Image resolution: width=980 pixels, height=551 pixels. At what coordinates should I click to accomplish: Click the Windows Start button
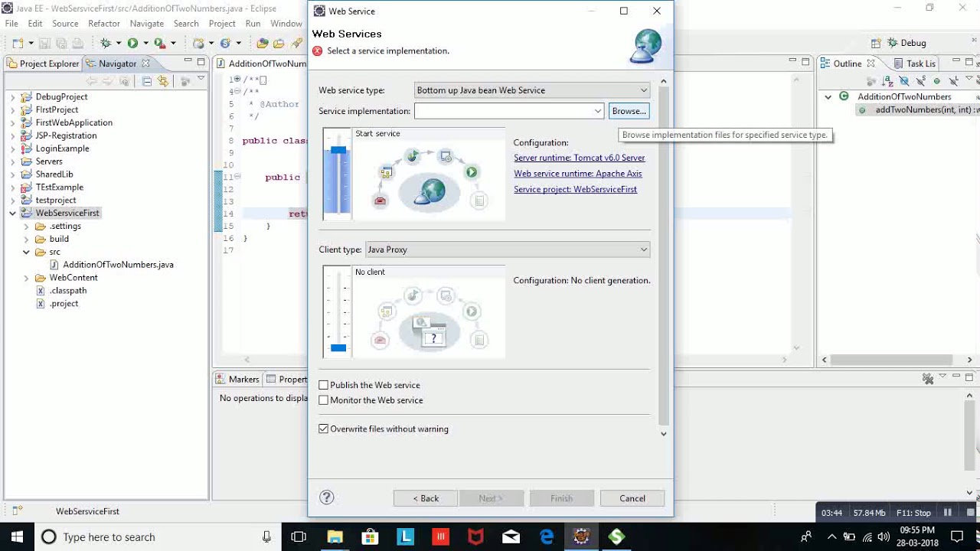[x=17, y=537]
